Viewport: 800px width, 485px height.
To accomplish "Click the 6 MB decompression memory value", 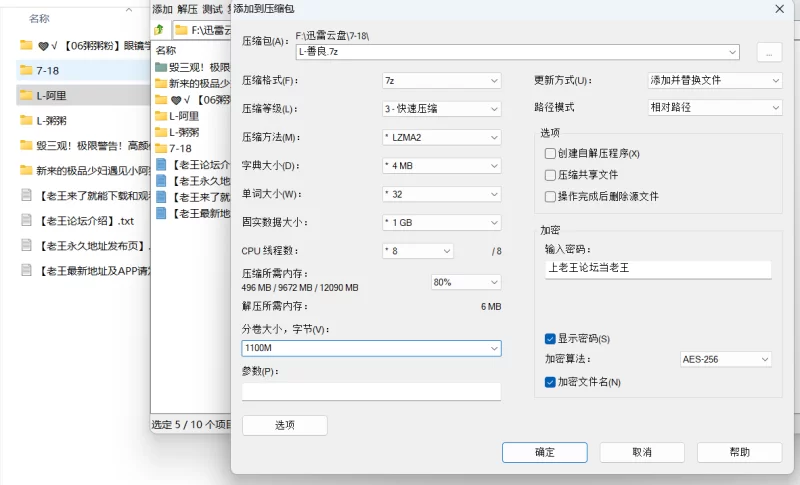I will [491, 307].
